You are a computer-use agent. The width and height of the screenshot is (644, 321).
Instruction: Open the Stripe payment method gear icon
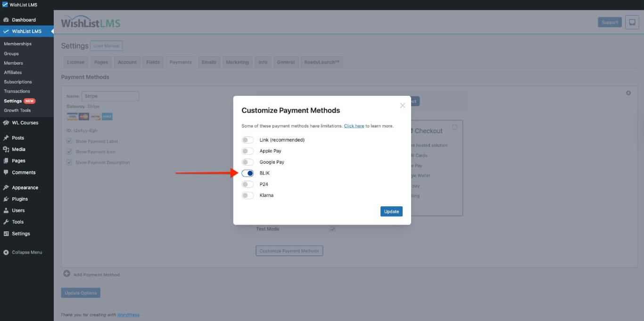coord(628,93)
